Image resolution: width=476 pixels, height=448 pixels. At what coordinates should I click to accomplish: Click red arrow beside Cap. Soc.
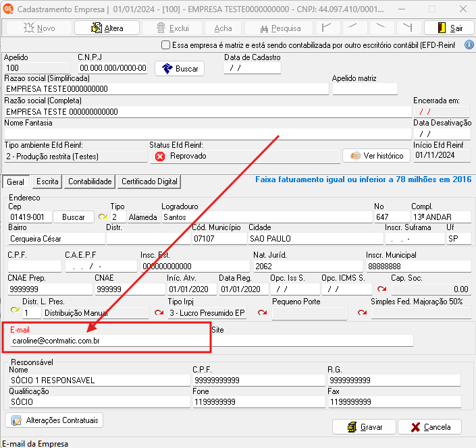(x=381, y=289)
